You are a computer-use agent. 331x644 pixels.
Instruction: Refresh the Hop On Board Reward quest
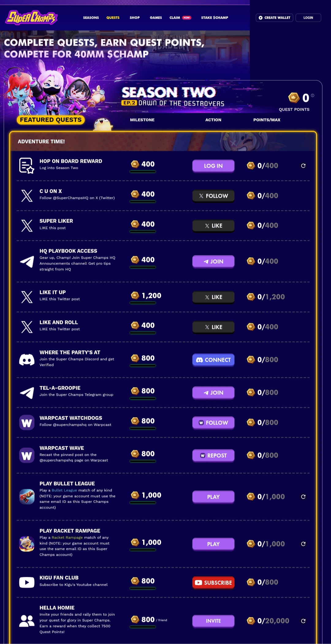coord(303,166)
